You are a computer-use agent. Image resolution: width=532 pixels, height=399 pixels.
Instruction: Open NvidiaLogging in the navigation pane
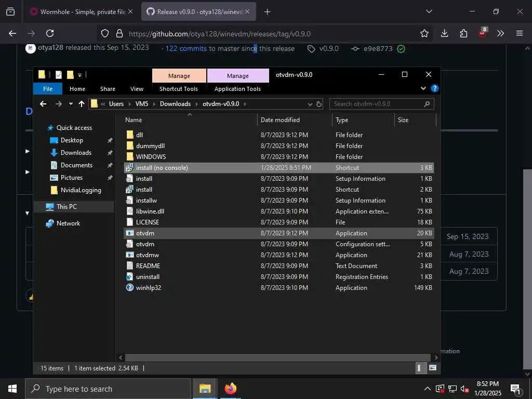pos(81,190)
